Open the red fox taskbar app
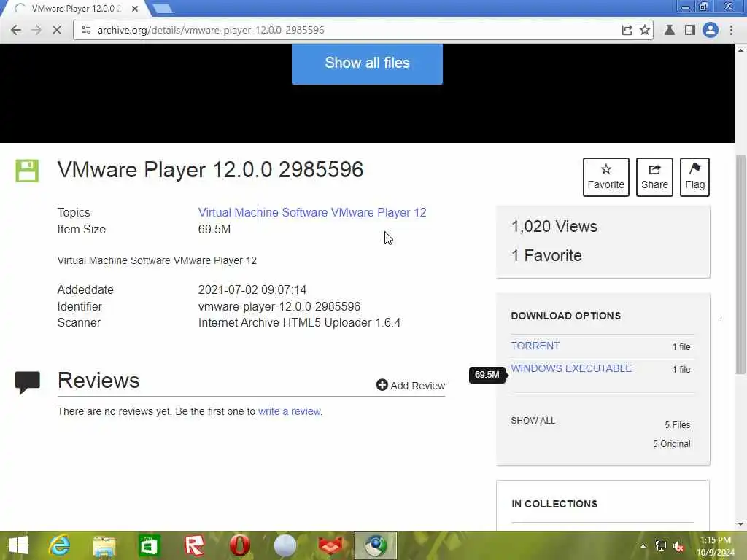Image resolution: width=747 pixels, height=560 pixels. [x=330, y=545]
